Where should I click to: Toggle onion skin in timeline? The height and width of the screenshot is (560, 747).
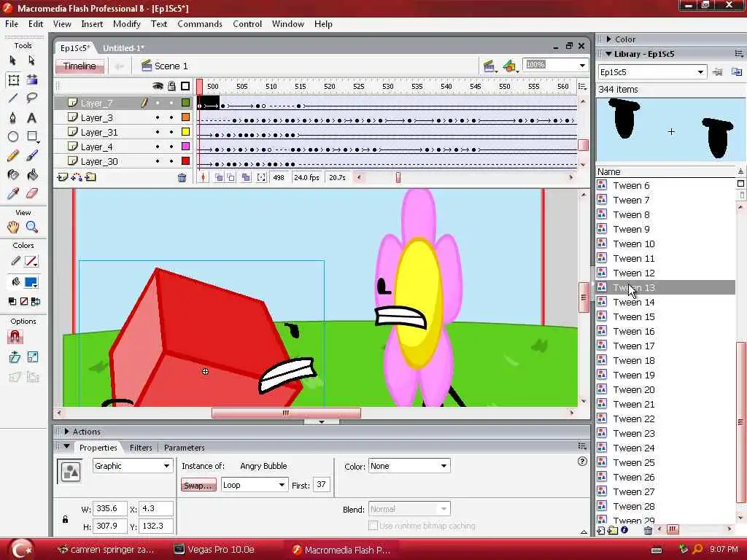click(219, 178)
